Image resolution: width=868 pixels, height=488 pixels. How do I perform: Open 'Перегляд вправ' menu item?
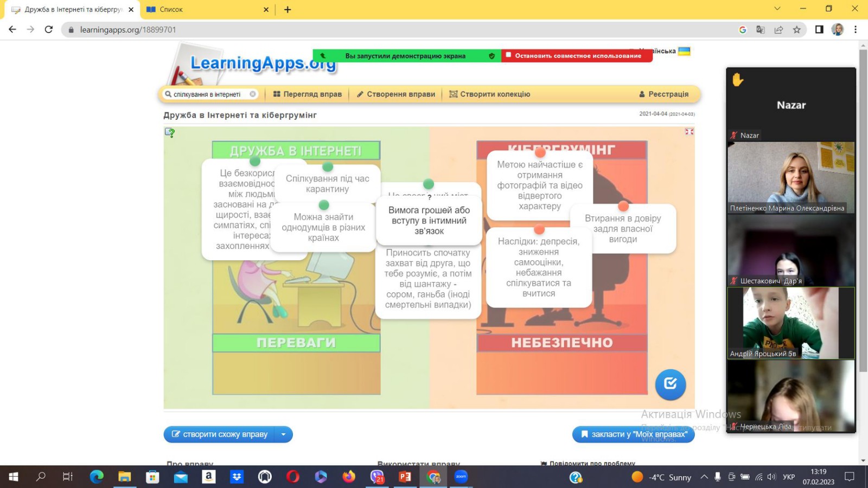pos(308,94)
